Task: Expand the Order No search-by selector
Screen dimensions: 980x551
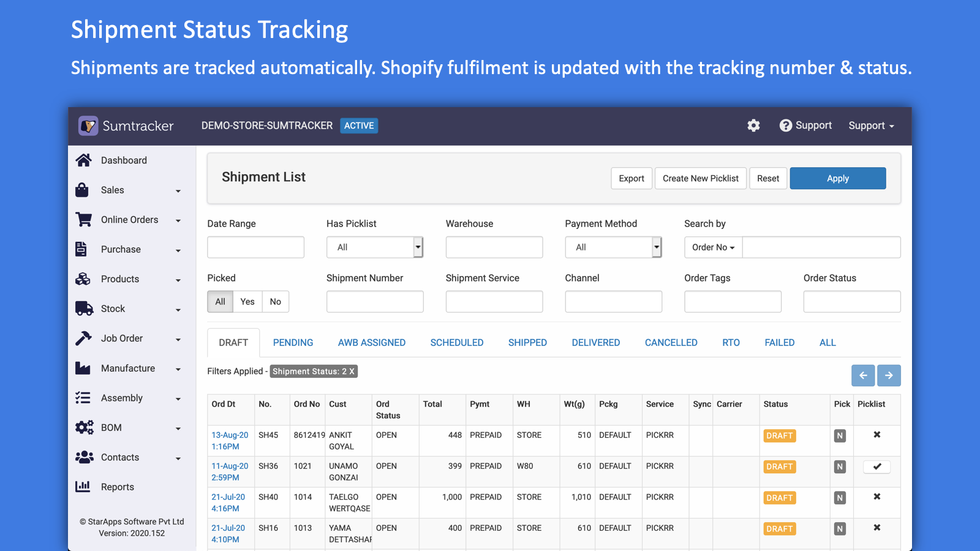Action: point(712,247)
